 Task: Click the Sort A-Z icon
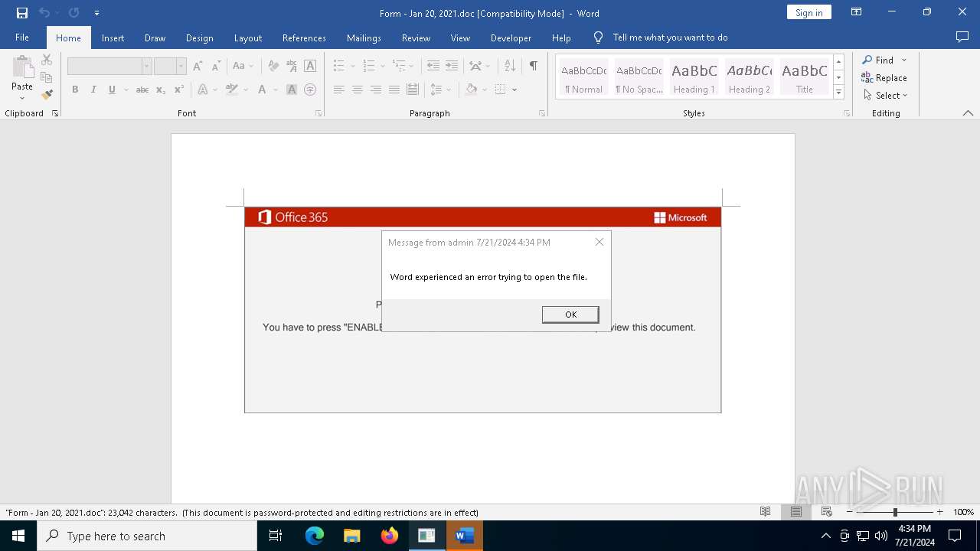(x=510, y=66)
